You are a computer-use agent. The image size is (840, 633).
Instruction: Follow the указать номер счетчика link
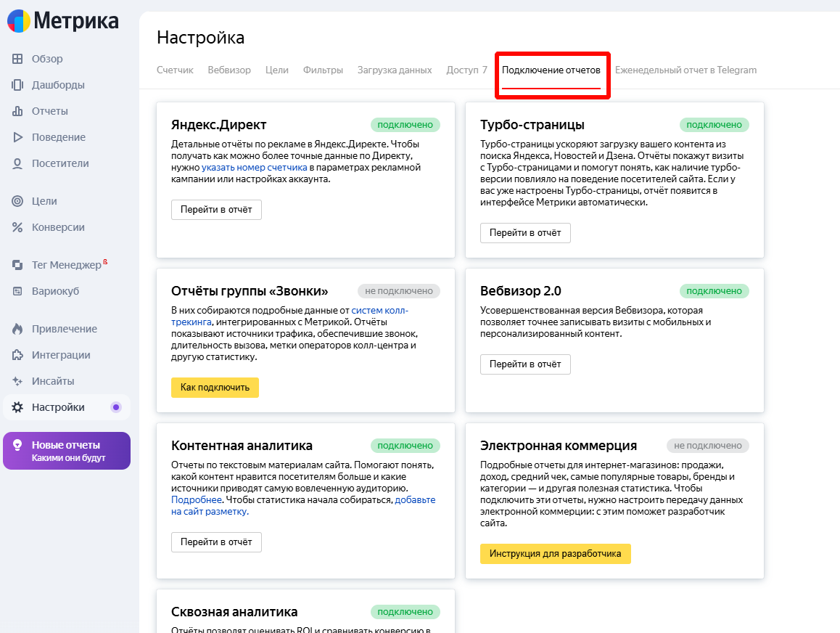[239, 168]
